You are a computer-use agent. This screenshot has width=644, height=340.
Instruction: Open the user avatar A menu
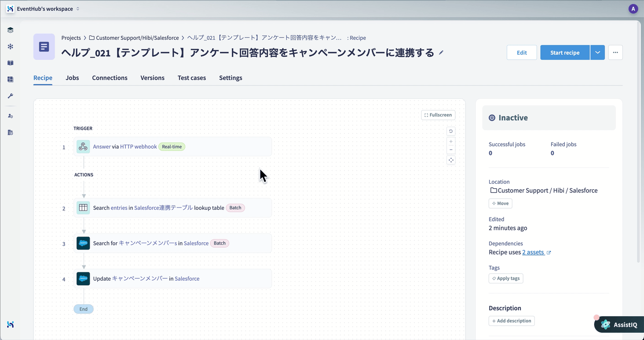click(633, 9)
